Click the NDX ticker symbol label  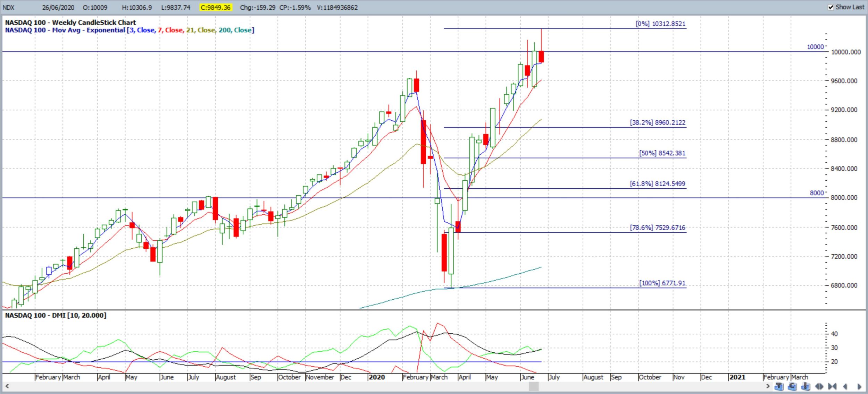[x=8, y=7]
